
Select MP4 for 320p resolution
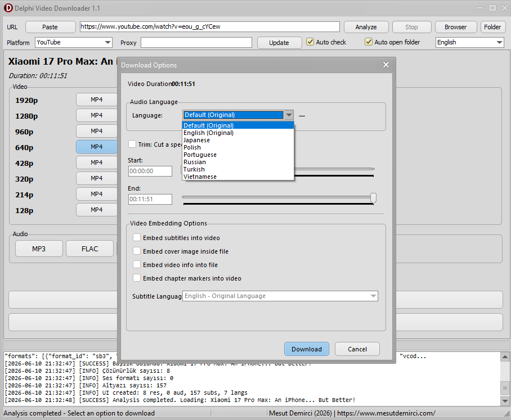coord(97,178)
